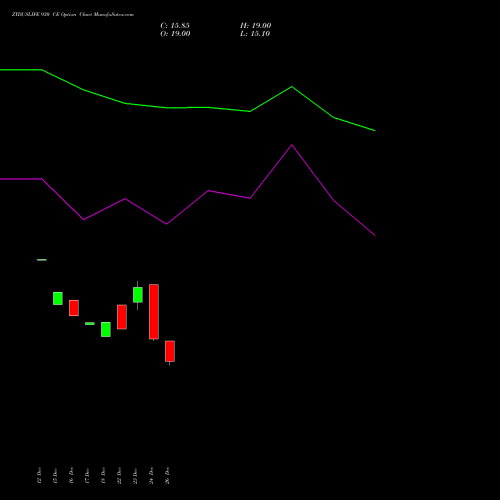Click the 23 Dec date axis label

(135, 475)
